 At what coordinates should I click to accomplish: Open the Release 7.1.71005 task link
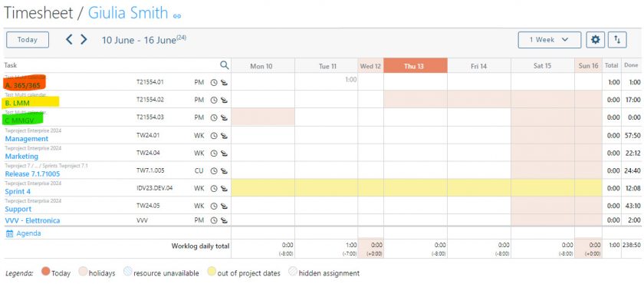point(32,173)
